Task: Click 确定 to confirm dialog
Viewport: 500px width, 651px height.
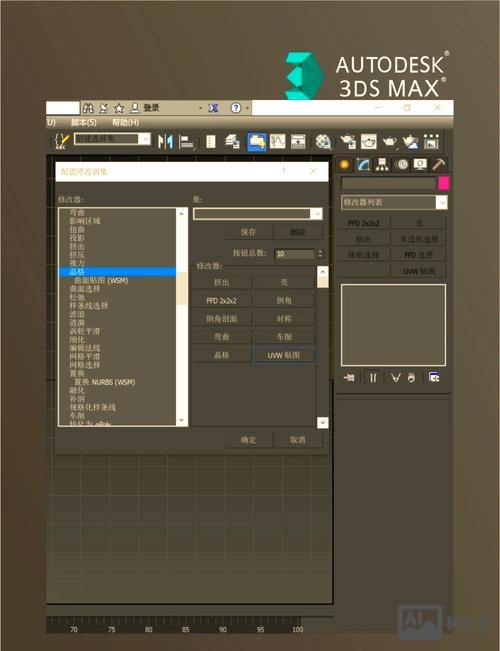Action: coord(248,440)
